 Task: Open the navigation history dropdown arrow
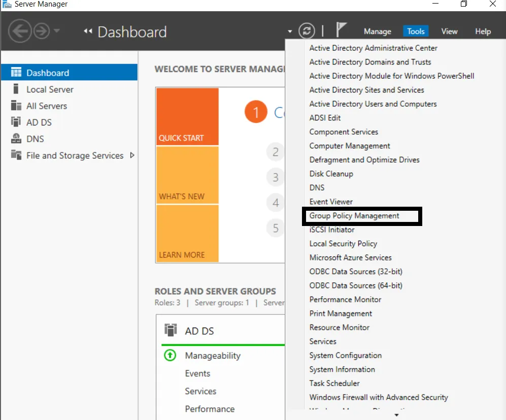tap(57, 30)
